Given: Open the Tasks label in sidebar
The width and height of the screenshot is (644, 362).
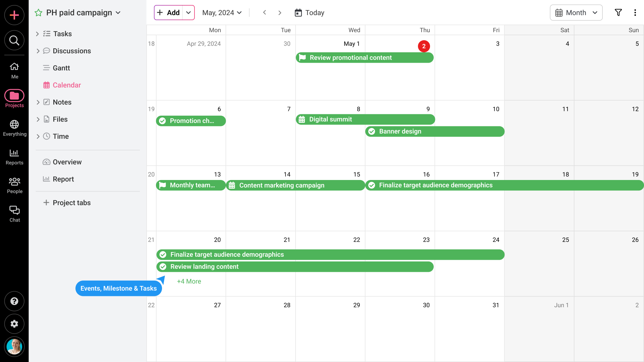Looking at the screenshot, I should pyautogui.click(x=62, y=34).
